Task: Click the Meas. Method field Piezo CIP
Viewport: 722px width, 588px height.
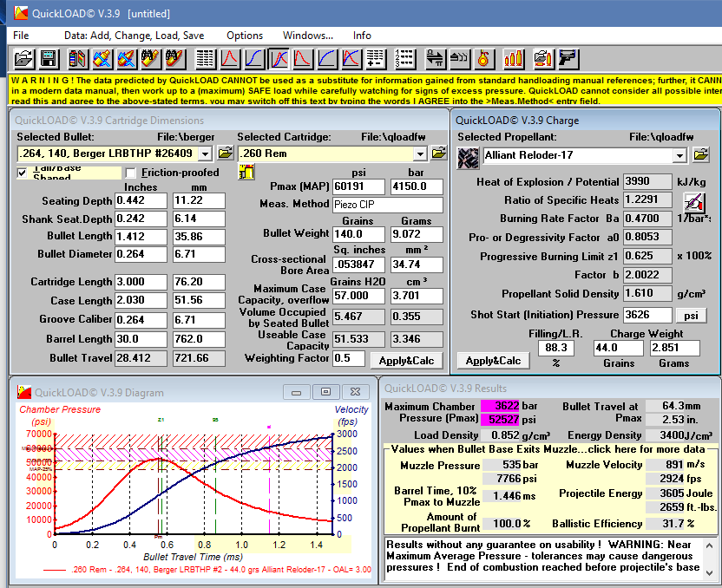Action: click(388, 205)
